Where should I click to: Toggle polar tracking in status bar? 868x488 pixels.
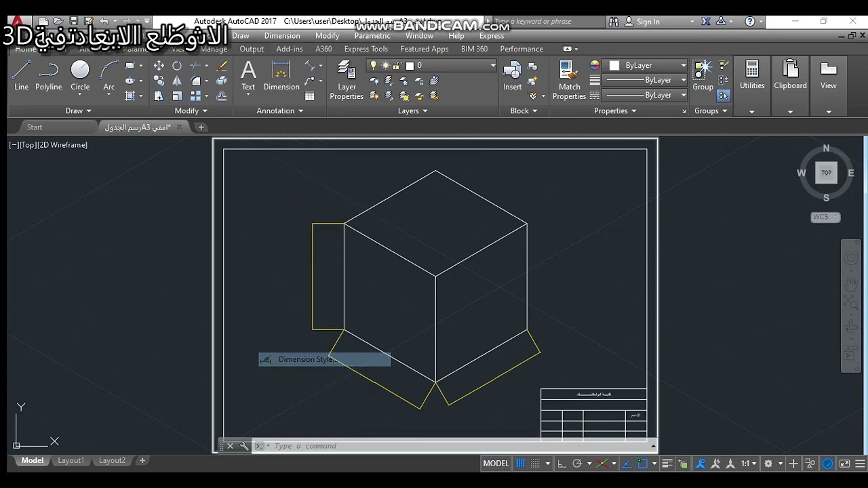tap(577, 464)
